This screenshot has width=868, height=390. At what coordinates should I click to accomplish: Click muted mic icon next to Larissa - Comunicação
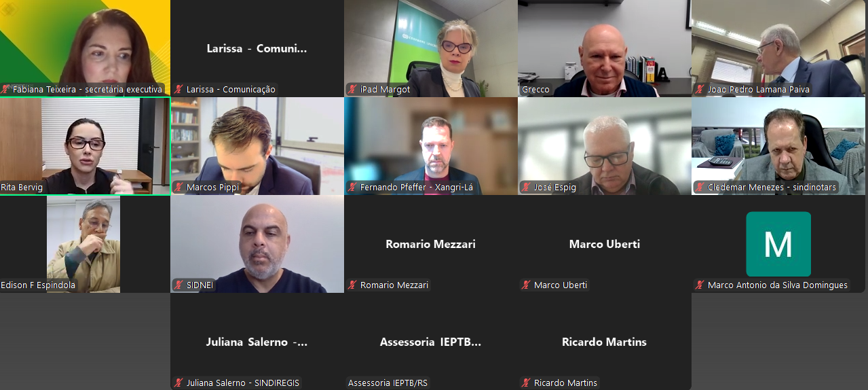pos(179,89)
